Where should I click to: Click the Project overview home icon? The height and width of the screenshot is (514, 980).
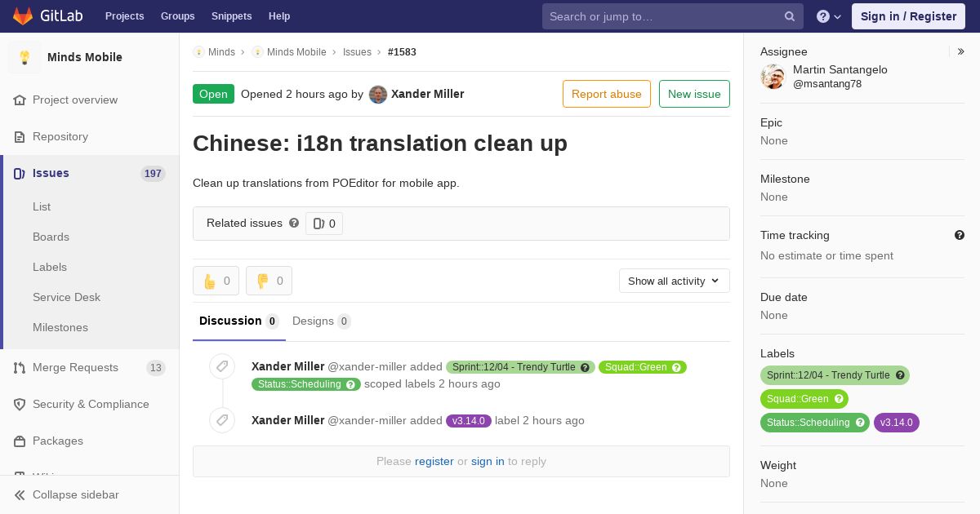(20, 100)
